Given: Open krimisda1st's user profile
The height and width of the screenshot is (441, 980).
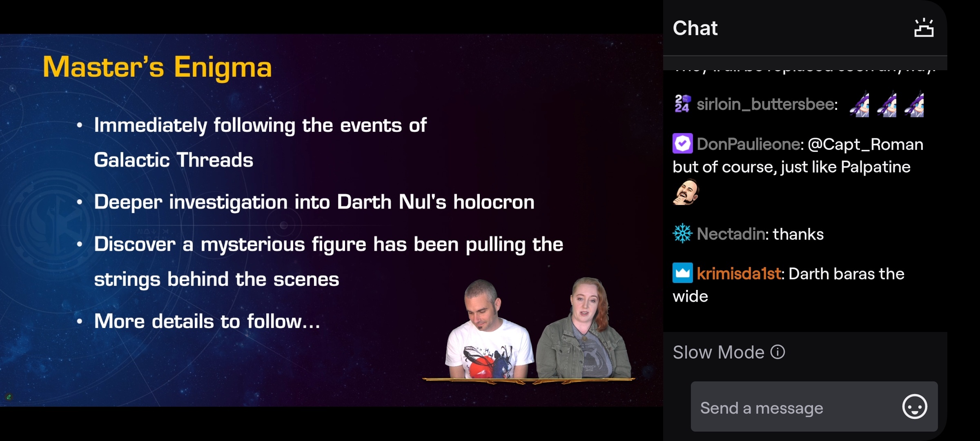Looking at the screenshot, I should (x=739, y=274).
